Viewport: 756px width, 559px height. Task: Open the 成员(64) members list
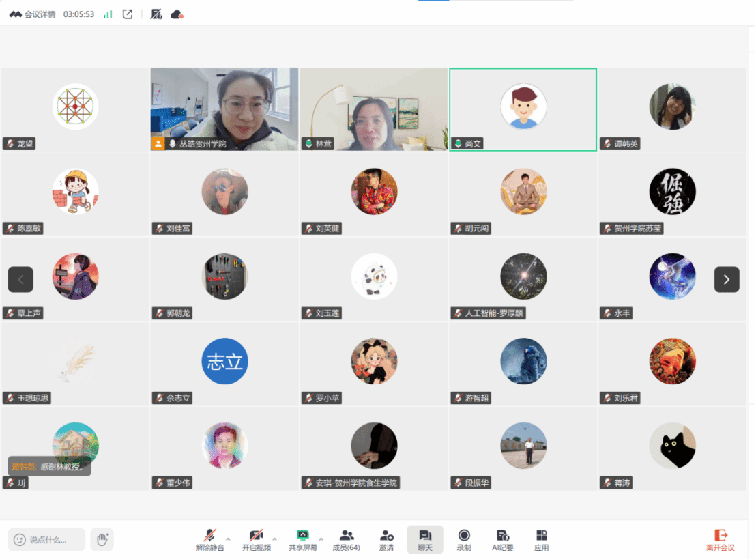pos(346,539)
